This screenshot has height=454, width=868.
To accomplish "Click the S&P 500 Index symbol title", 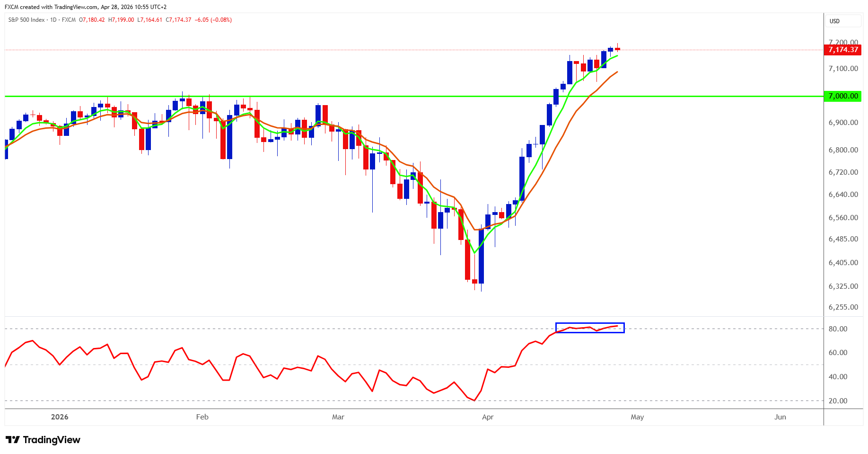I will pos(26,20).
